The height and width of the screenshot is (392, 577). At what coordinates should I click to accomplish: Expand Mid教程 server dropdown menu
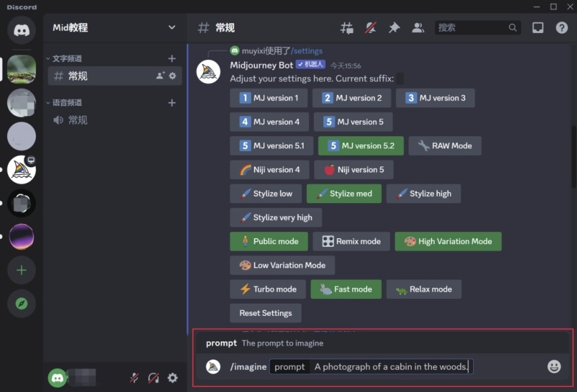171,27
